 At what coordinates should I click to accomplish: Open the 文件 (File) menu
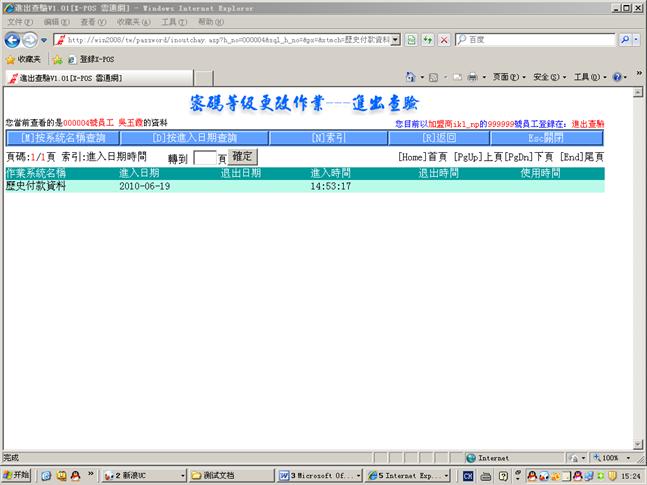pos(18,21)
